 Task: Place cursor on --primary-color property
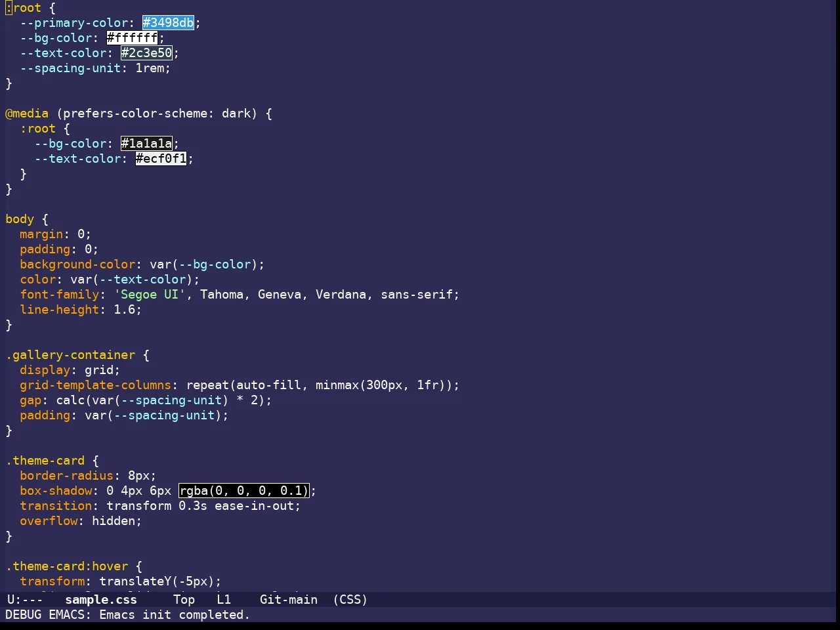[74, 23]
